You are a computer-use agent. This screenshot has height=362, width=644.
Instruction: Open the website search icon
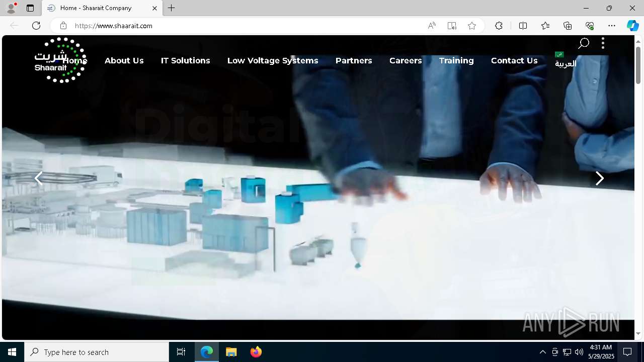pos(584,44)
